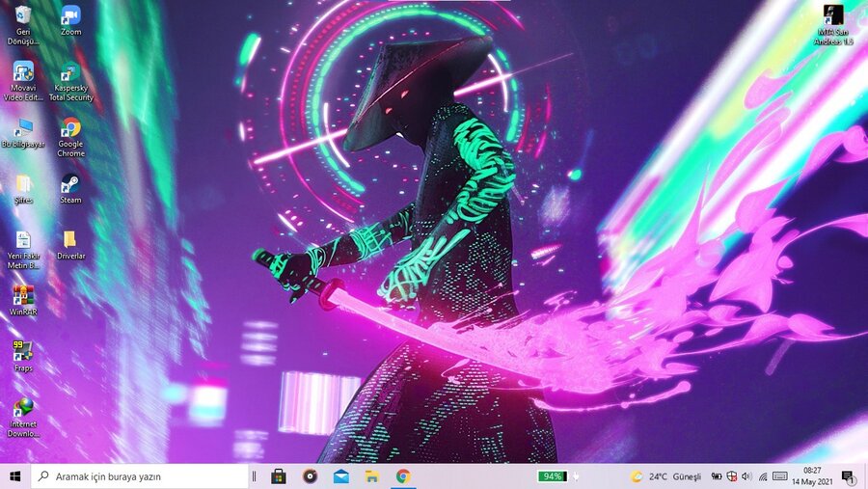Viewport: 868px width, 489px height.
Task: Select the Kaspersky Total Security shortcut
Action: point(70,81)
